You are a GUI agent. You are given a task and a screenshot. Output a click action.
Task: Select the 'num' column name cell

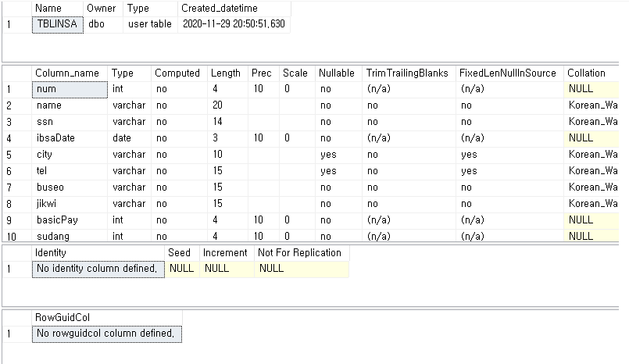click(x=70, y=89)
